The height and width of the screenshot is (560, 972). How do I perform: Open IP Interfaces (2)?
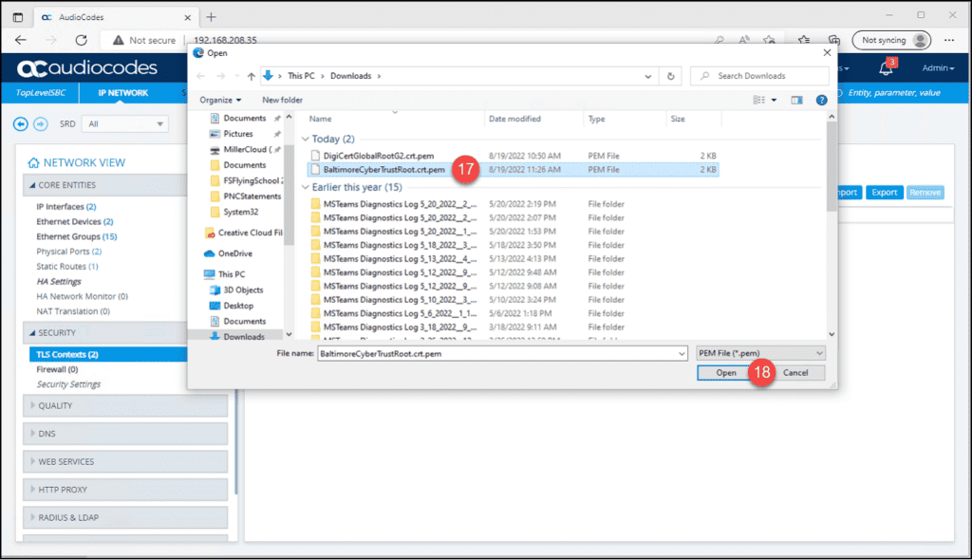65,207
